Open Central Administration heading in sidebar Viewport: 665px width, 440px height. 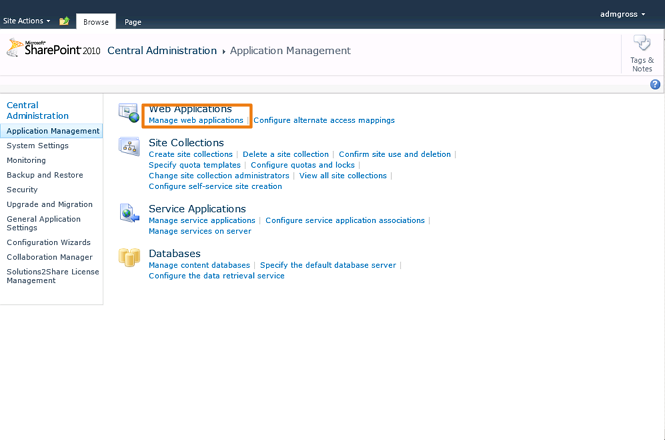[x=37, y=110]
